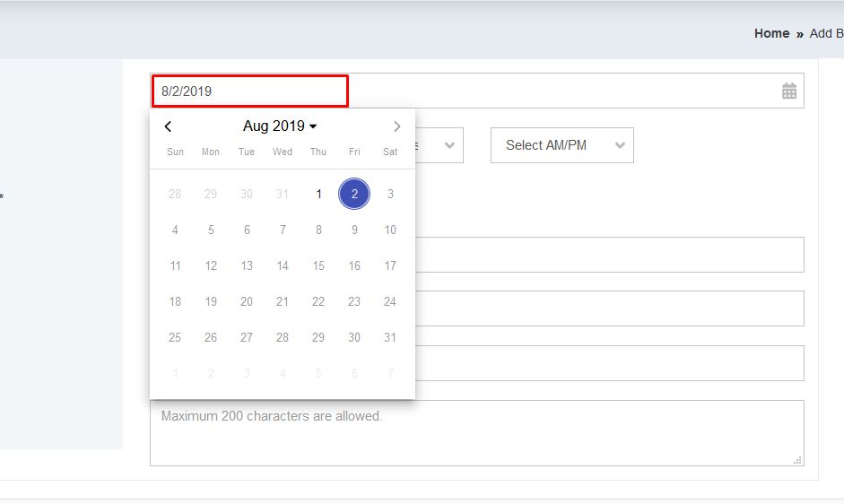Click the Home breadcrumb link

(x=771, y=33)
